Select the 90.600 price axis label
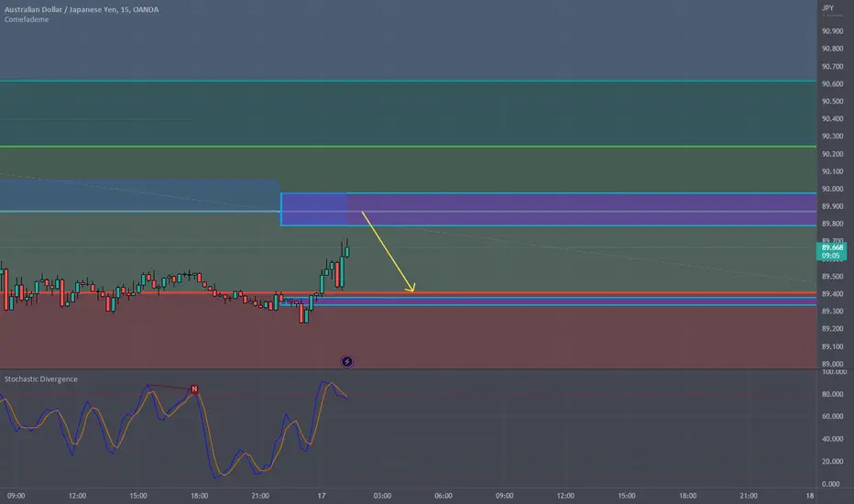Image resolution: width=854 pixels, height=504 pixels. coord(832,84)
